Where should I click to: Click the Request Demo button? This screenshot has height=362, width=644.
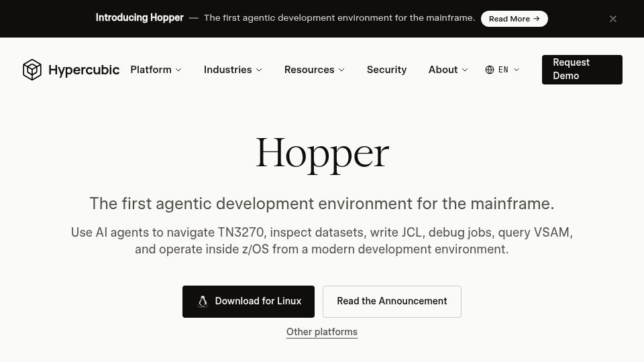(x=582, y=70)
